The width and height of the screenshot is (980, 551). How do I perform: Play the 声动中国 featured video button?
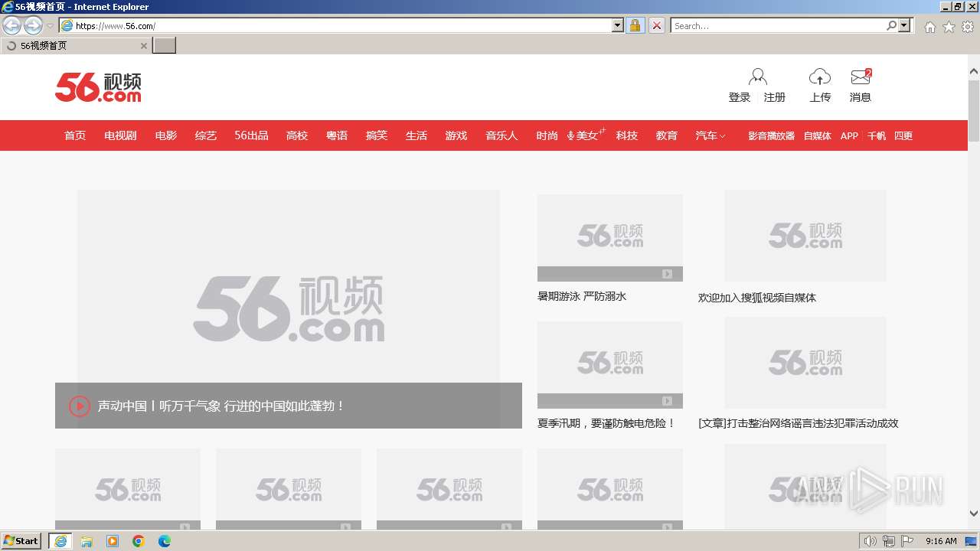pyautogui.click(x=80, y=406)
